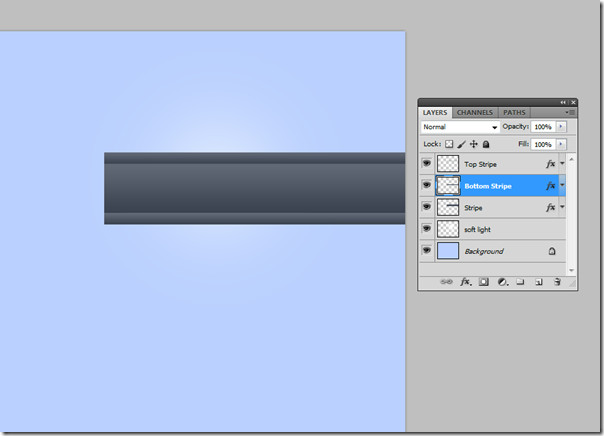Add a layer mask
Image resolution: width=604 pixels, height=436 pixels.
[483, 282]
